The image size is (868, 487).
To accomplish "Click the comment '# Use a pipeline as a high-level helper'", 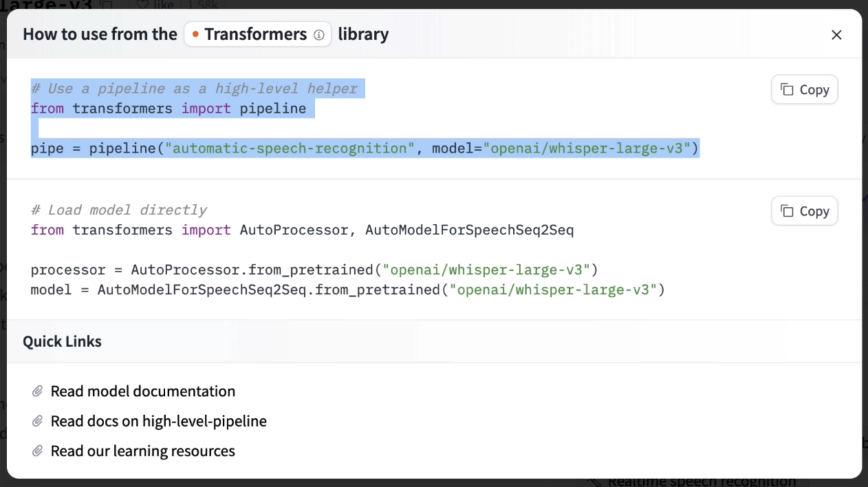I will pos(194,89).
